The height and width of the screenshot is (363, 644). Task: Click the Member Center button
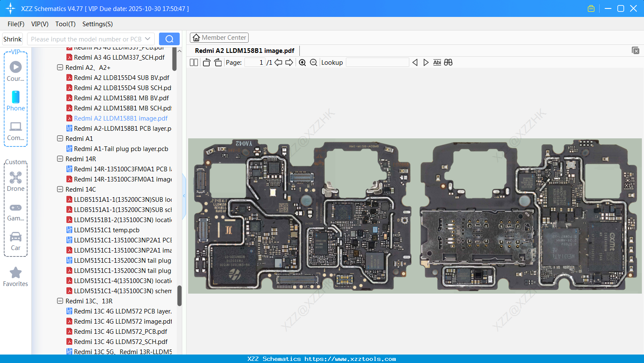pos(219,38)
